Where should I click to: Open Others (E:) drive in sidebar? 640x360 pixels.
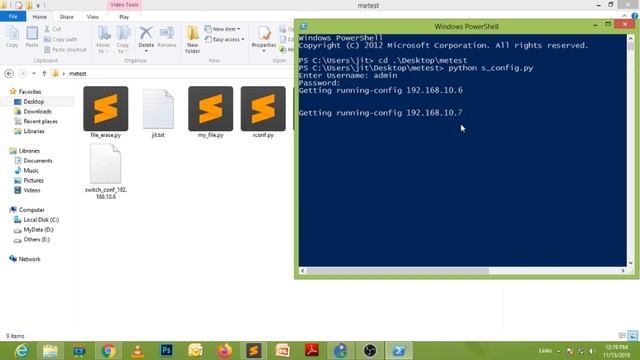coord(36,239)
